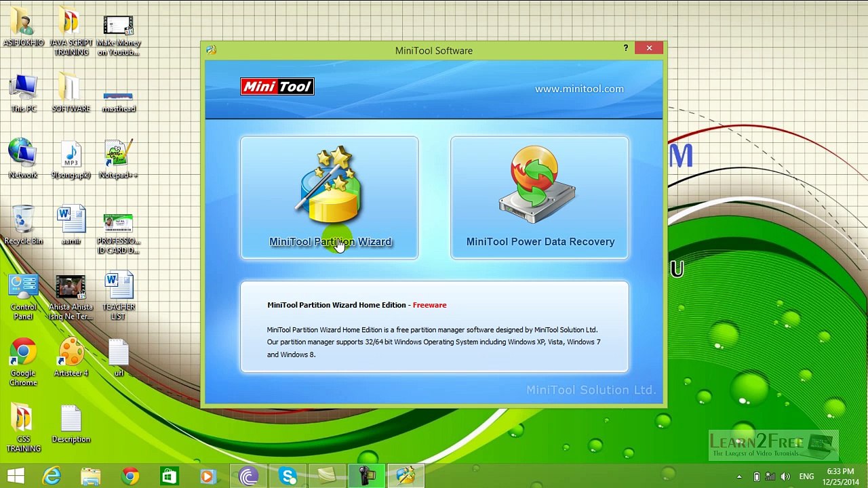Viewport: 868px width, 488px height.
Task: Switch to MiniTool in the taskbar
Action: pos(406,476)
